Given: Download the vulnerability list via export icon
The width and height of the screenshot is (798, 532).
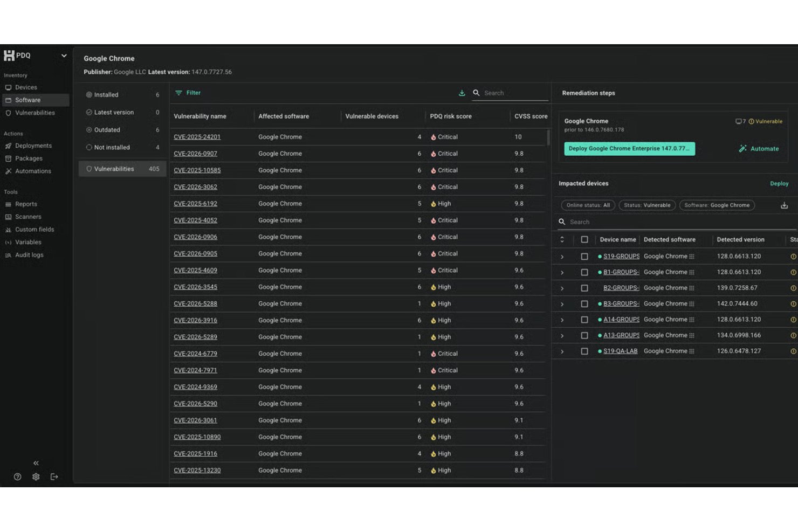Looking at the screenshot, I should point(462,93).
